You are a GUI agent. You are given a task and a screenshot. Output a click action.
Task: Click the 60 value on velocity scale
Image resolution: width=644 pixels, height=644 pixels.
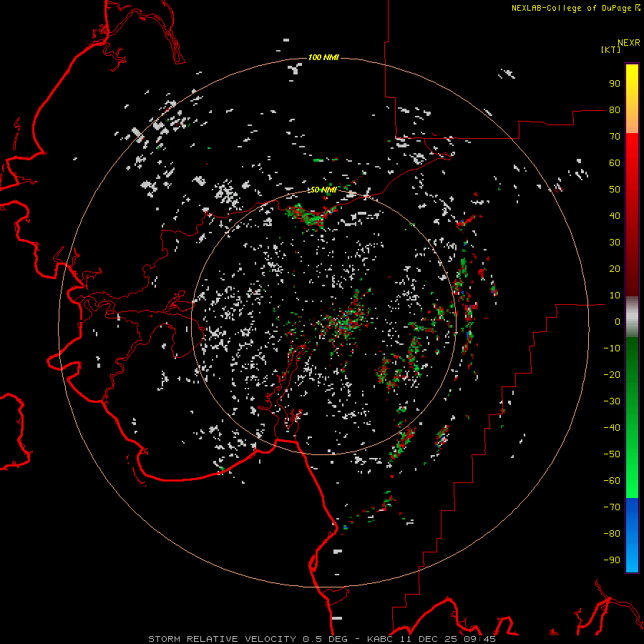[x=615, y=163]
